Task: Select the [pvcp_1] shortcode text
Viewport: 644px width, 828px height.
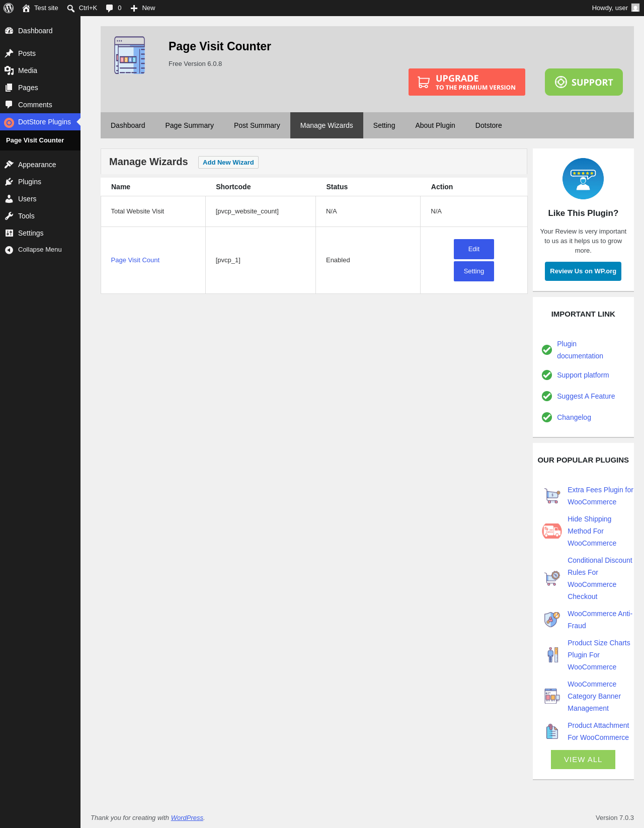Action: coord(228,260)
